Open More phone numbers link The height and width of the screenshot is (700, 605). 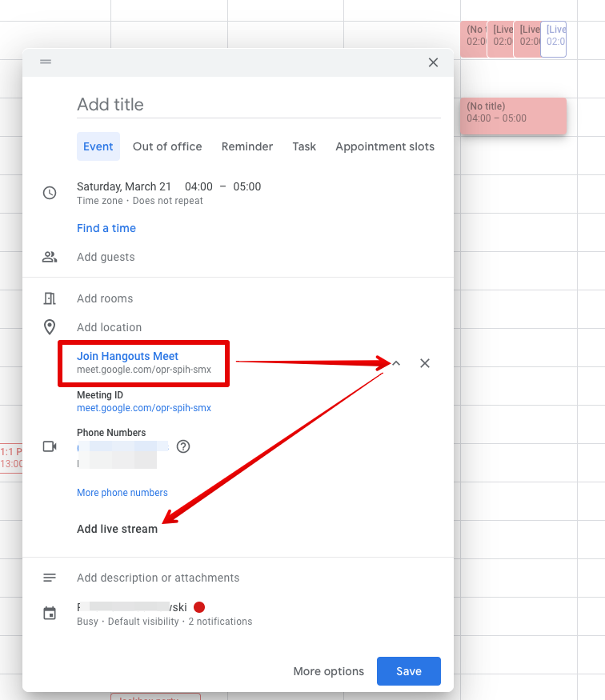tap(122, 493)
